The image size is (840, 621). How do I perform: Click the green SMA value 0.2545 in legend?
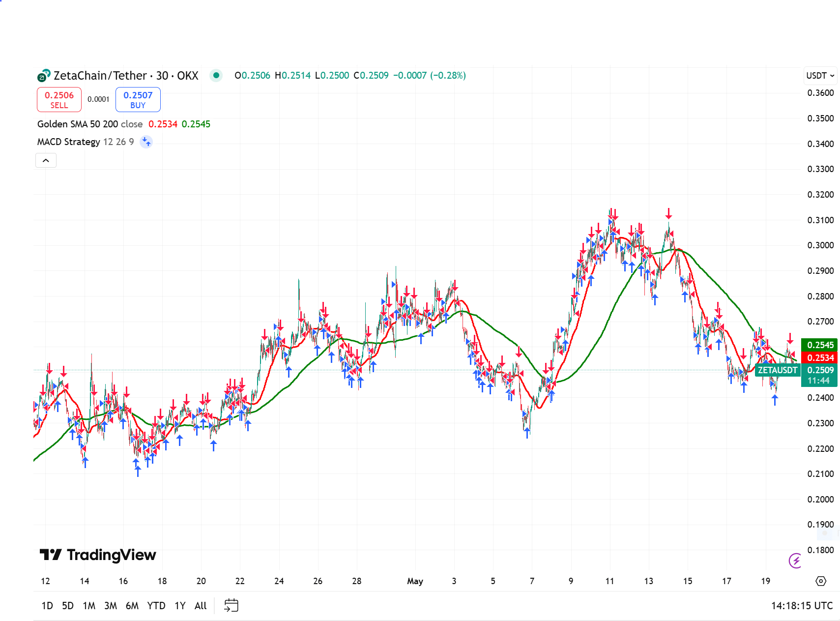tap(196, 124)
